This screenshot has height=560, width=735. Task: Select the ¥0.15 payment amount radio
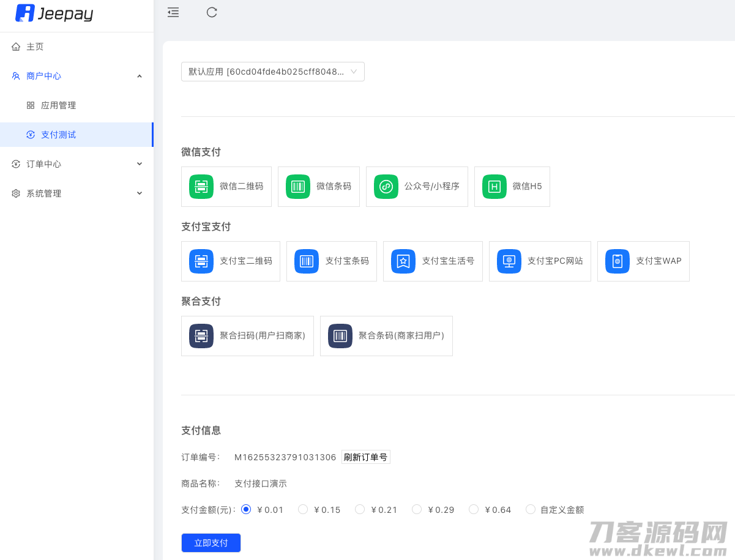click(303, 509)
